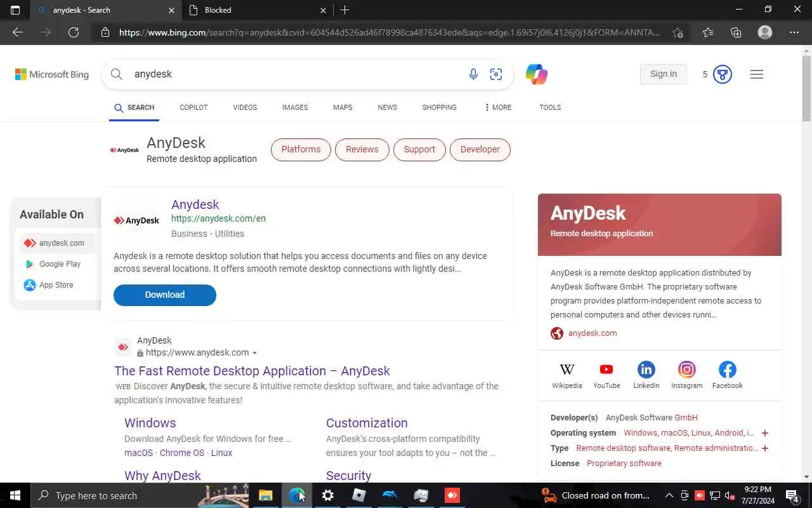Reload the Bing page
This screenshot has height=508, width=812.
(74, 32)
